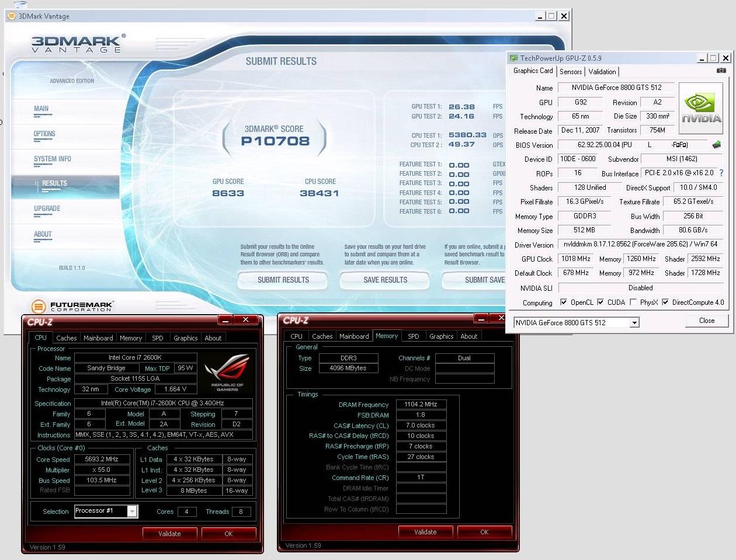
Task: Click the SAVE RESULTS button
Action: pyautogui.click(x=385, y=280)
